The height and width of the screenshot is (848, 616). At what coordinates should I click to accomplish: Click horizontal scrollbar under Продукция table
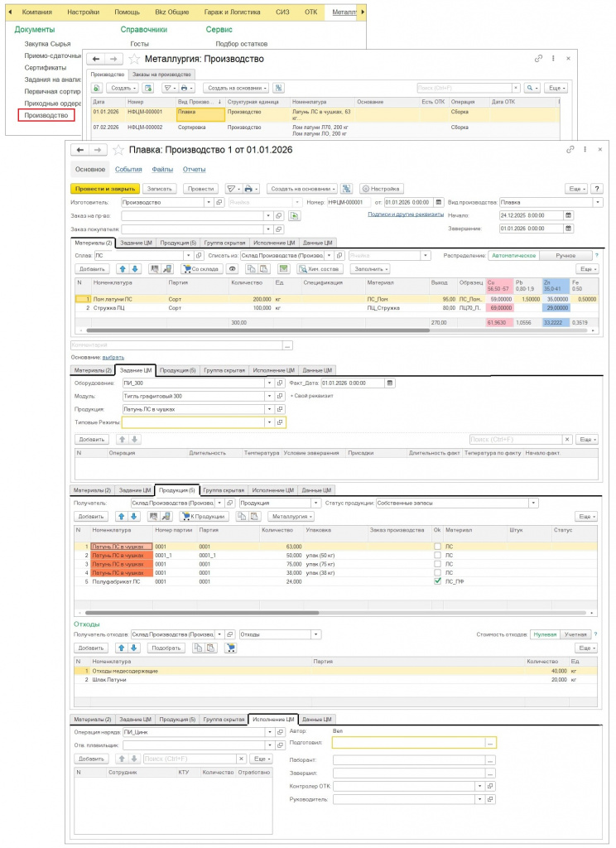pos(202,613)
